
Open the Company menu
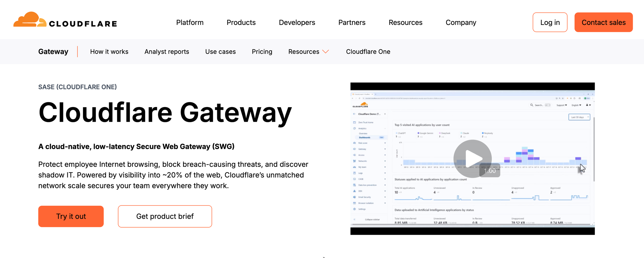pos(461,23)
